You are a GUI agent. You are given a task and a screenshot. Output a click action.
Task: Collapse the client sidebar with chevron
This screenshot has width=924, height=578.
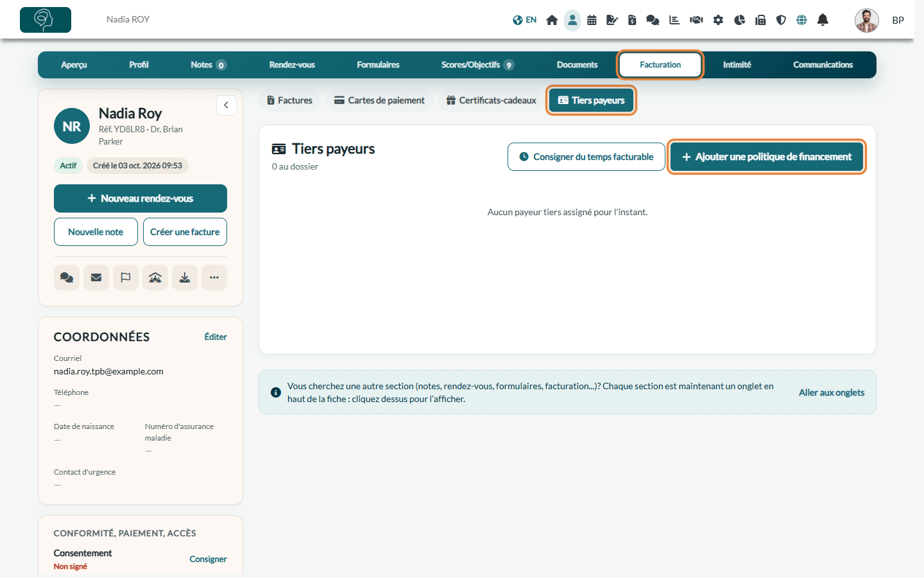[227, 105]
